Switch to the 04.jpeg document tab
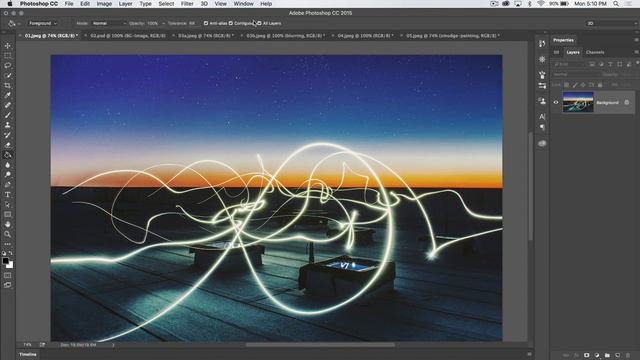The height and width of the screenshot is (360, 640). click(365, 36)
